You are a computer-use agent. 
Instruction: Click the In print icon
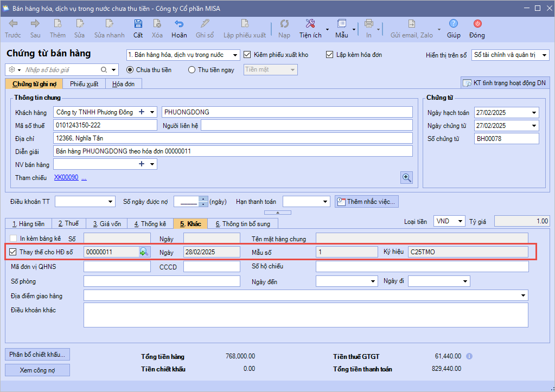click(369, 24)
